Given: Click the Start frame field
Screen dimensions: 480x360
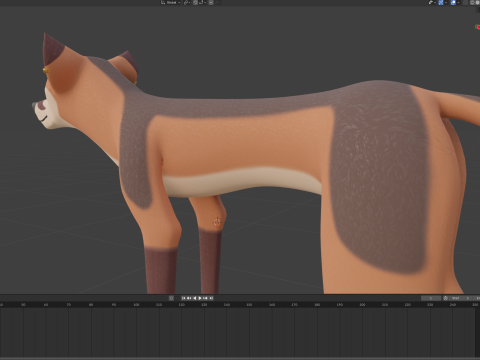Looking at the screenshot, I should pyautogui.click(x=460, y=298).
